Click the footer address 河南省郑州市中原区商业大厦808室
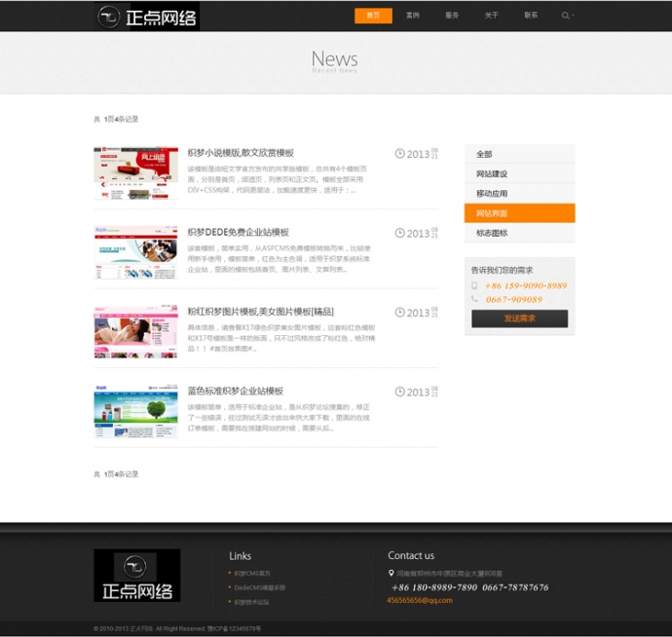The image size is (672, 637). coord(449,573)
